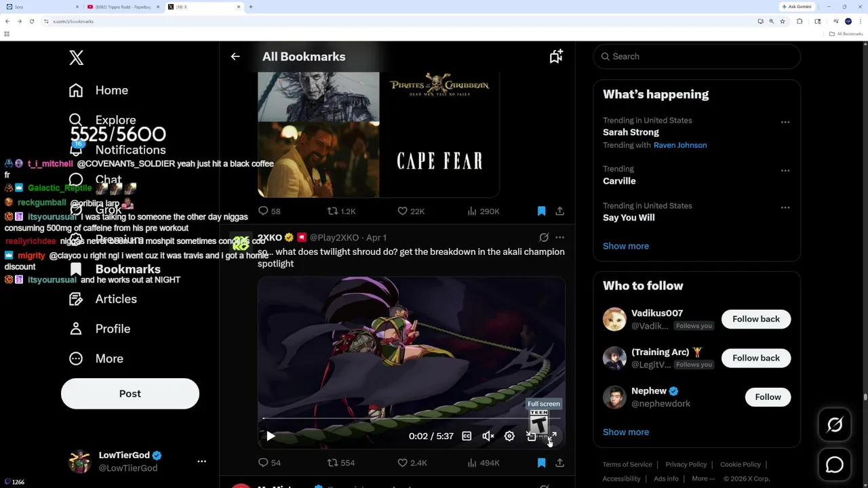Bookmark this page with star icon
Image resolution: width=868 pixels, height=488 pixels.
(x=783, y=22)
